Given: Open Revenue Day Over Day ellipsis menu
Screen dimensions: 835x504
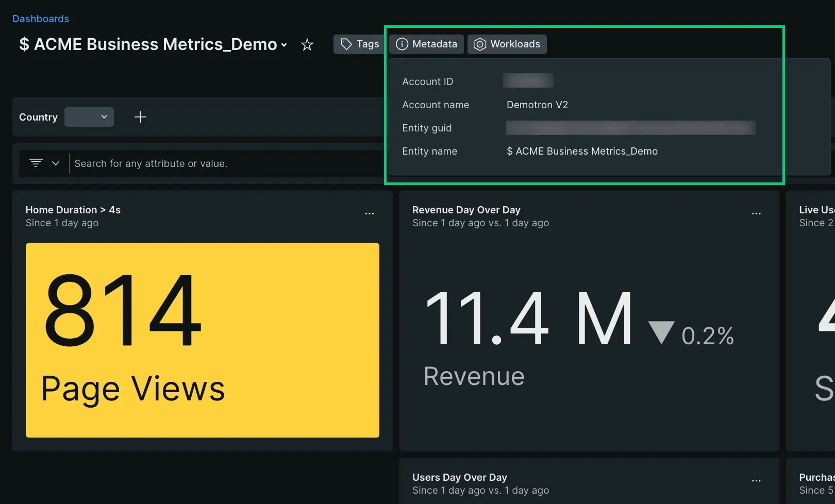Looking at the screenshot, I should [756, 213].
